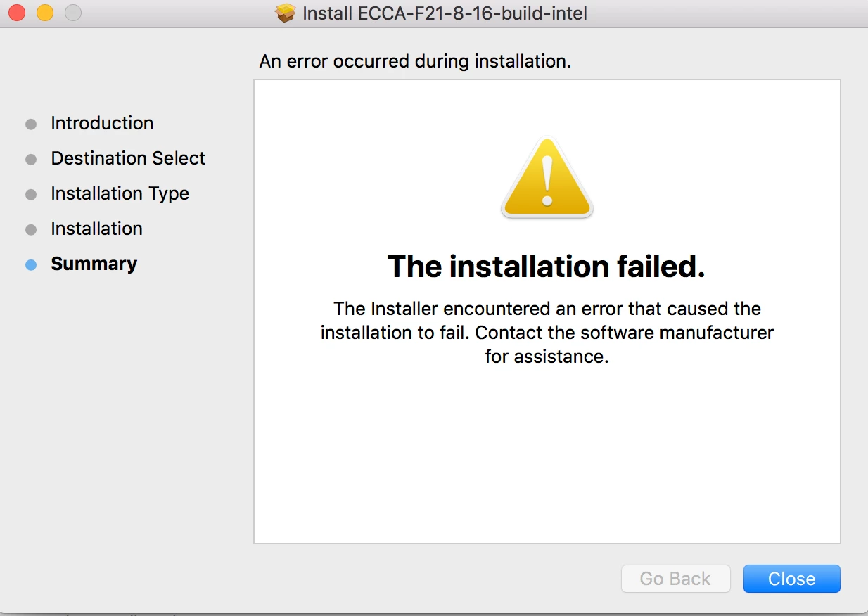
Task: Click the yellow warning triangle icon
Action: click(547, 179)
